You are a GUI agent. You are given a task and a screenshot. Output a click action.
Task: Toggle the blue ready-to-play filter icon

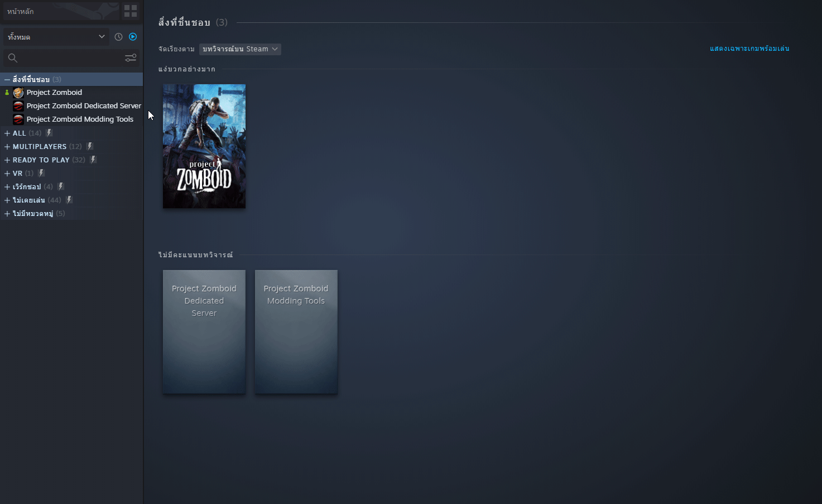[133, 37]
